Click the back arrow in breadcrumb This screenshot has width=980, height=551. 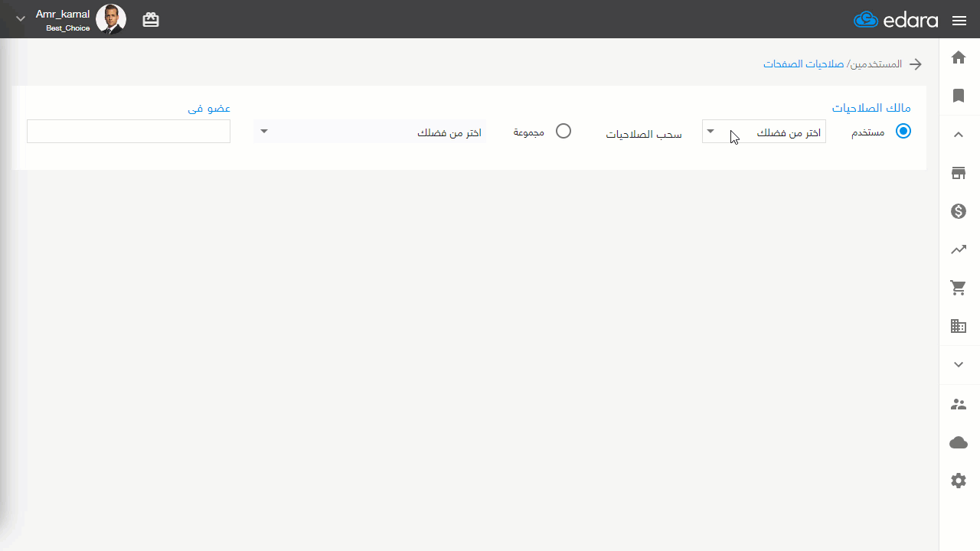pyautogui.click(x=915, y=64)
